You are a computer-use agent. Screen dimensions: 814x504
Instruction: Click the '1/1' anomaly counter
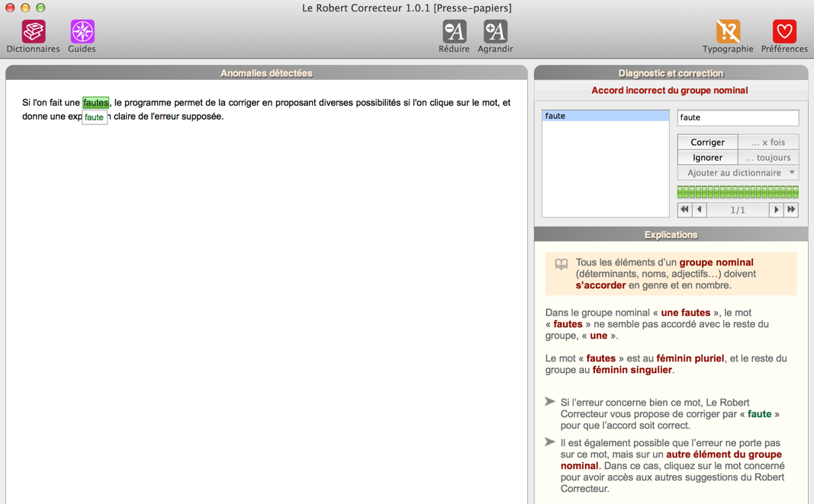[738, 210]
